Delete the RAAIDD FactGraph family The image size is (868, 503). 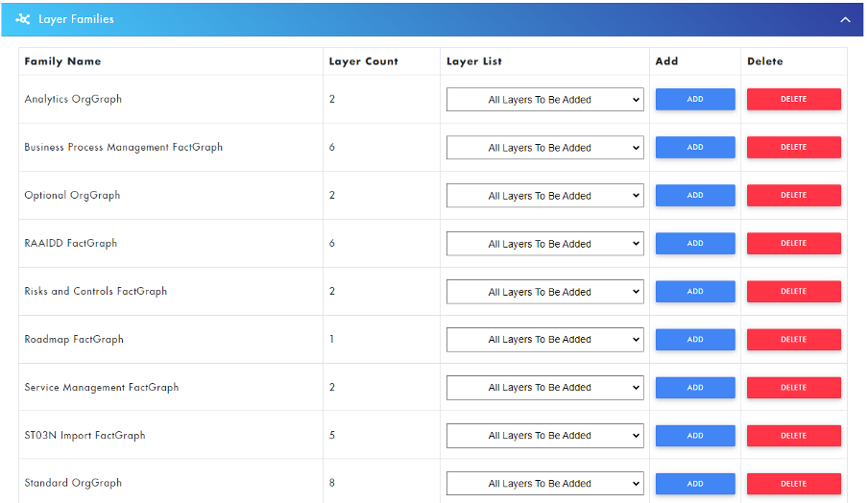[x=793, y=244]
